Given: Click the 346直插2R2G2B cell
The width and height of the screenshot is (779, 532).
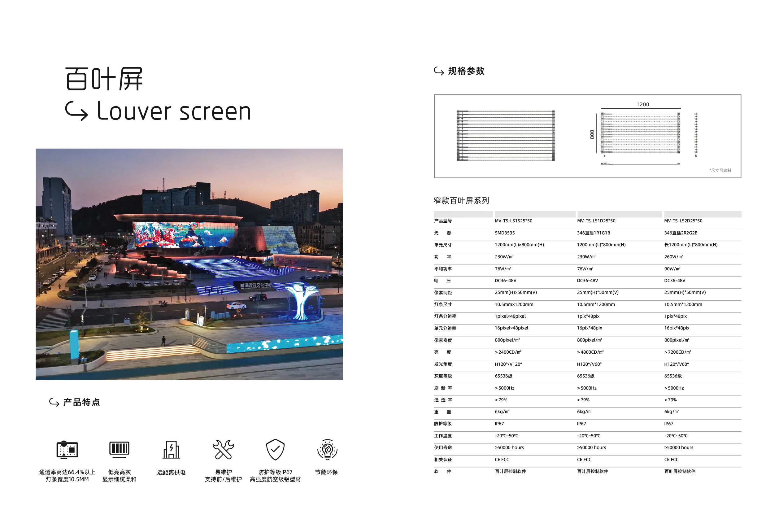Looking at the screenshot, I should coord(681,233).
